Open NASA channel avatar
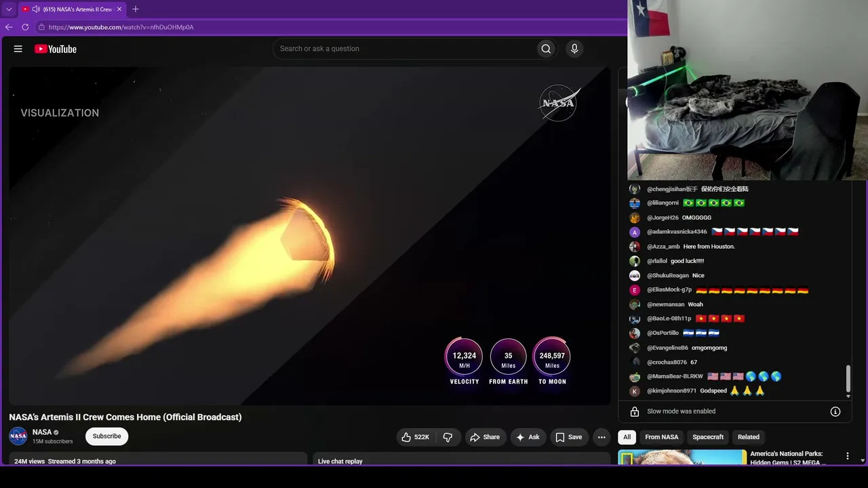This screenshot has width=868, height=488. pyautogui.click(x=18, y=436)
